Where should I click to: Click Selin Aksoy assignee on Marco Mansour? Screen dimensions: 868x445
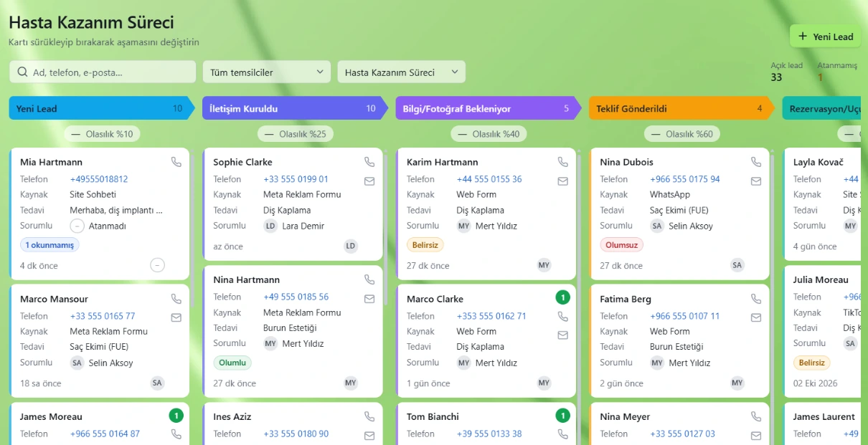[101, 363]
